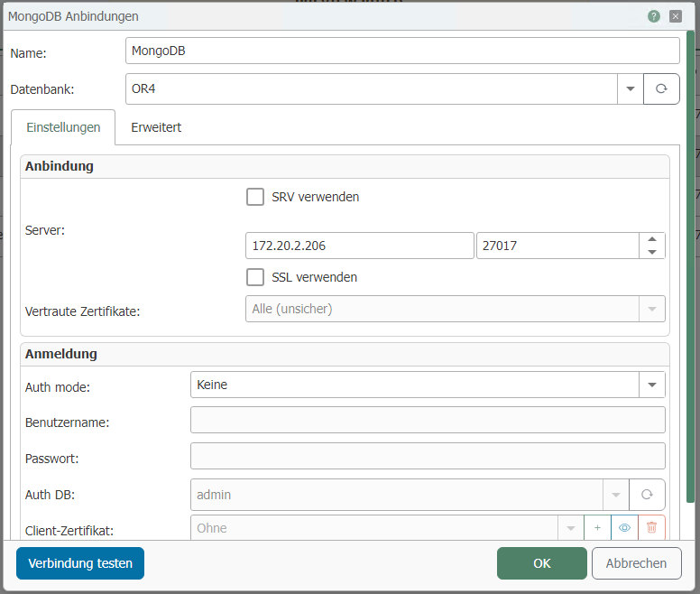Click the Datenbank field showing OR4
This screenshot has width=700, height=594.
(x=372, y=88)
